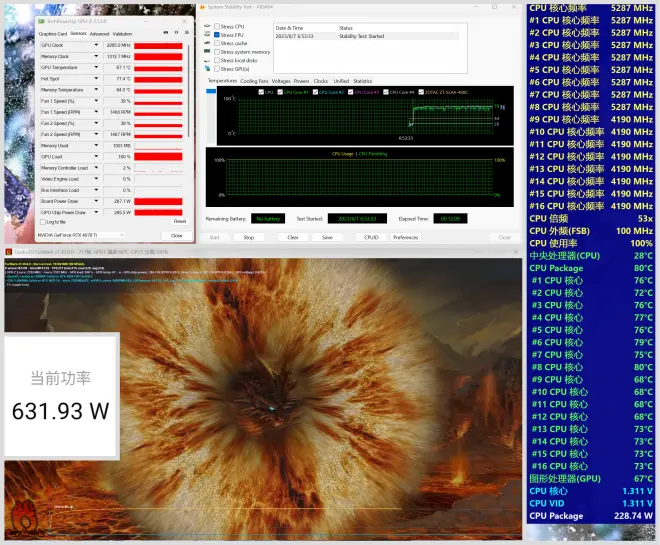
Task: Switch to the Graphics Card tab
Action: (52, 33)
